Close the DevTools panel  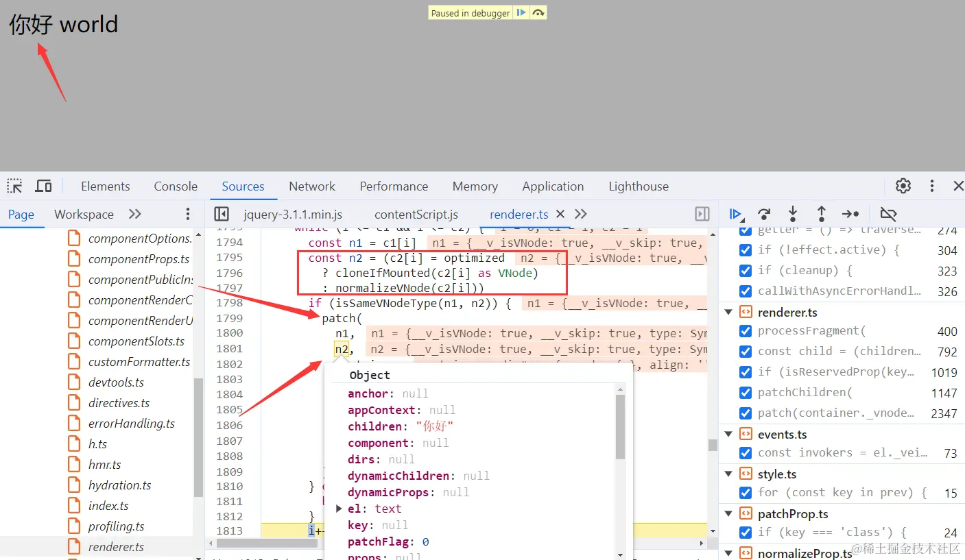coord(958,186)
